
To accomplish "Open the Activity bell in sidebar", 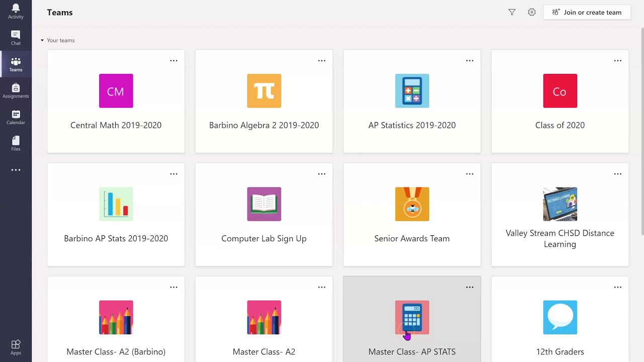I will (16, 11).
